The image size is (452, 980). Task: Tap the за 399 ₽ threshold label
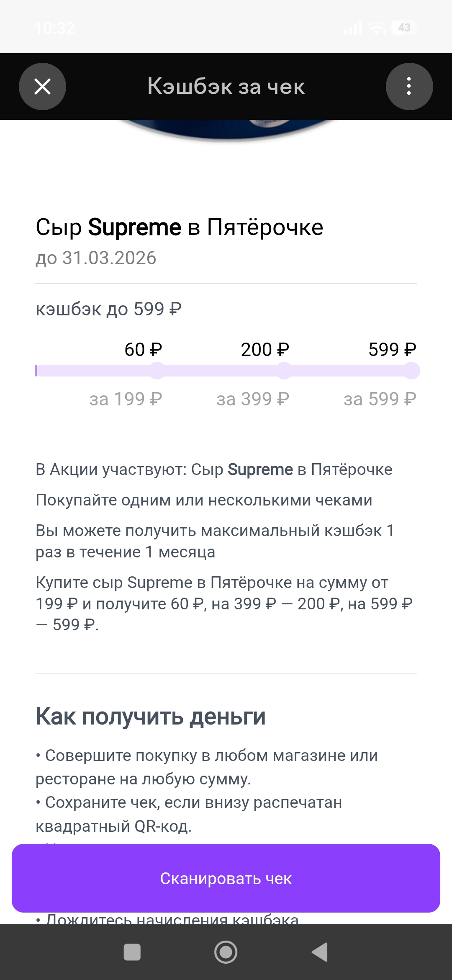coord(253,399)
